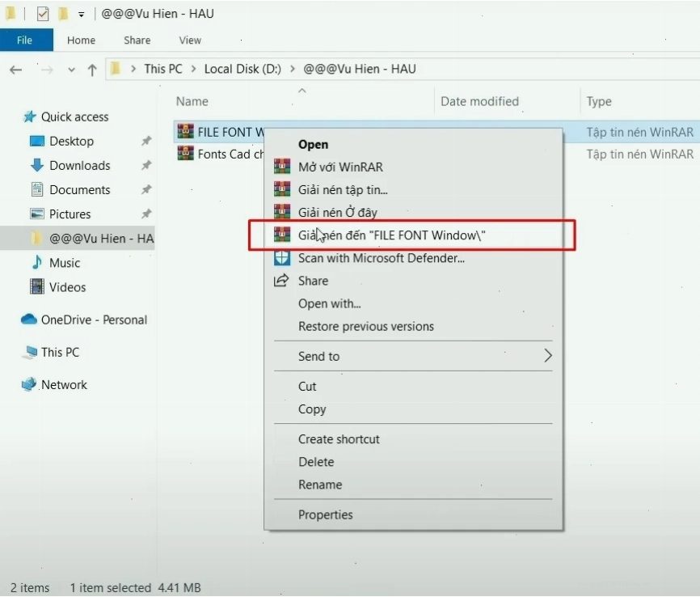
Task: Unpin Desktop using its pin icon
Action: tap(146, 142)
